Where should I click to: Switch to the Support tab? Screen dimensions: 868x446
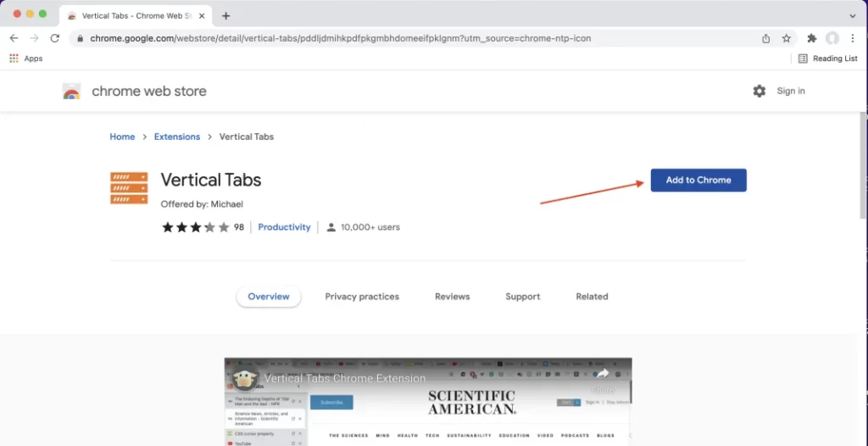(522, 297)
